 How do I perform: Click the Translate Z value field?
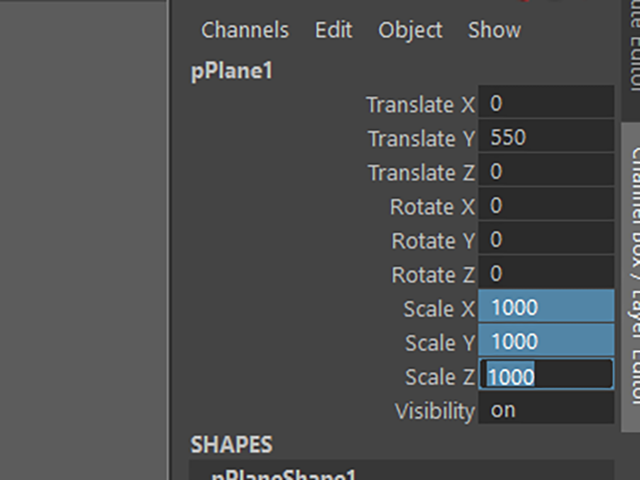(546, 170)
